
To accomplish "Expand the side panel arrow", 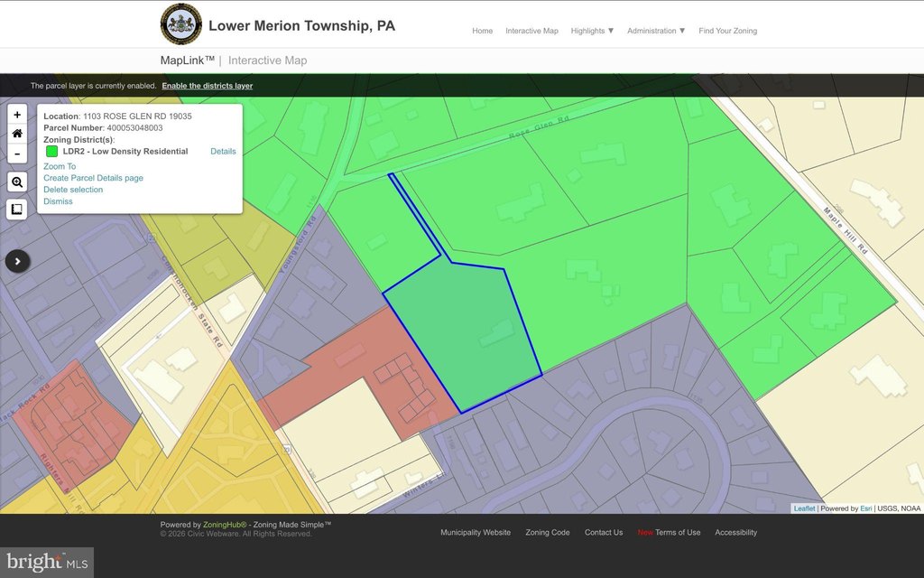I will coord(18,261).
